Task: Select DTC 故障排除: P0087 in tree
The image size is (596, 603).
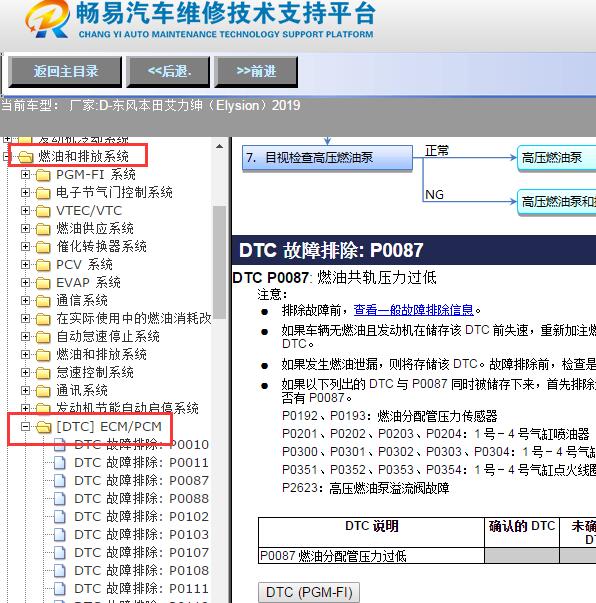Action: (142, 481)
